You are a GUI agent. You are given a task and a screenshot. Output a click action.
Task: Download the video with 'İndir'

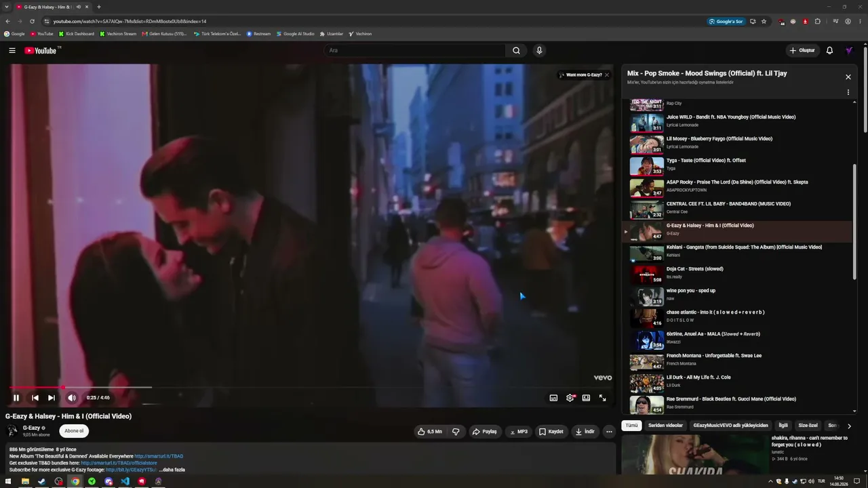tap(585, 431)
